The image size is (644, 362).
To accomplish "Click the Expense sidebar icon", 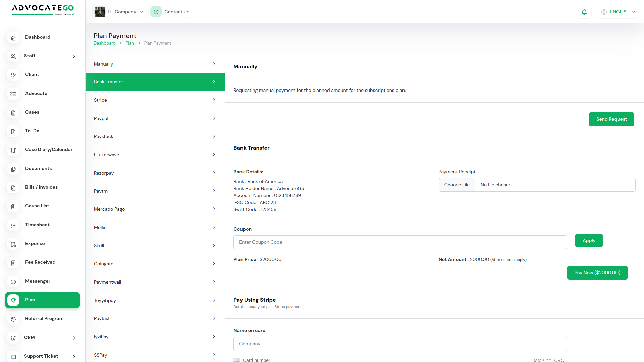I will [13, 244].
